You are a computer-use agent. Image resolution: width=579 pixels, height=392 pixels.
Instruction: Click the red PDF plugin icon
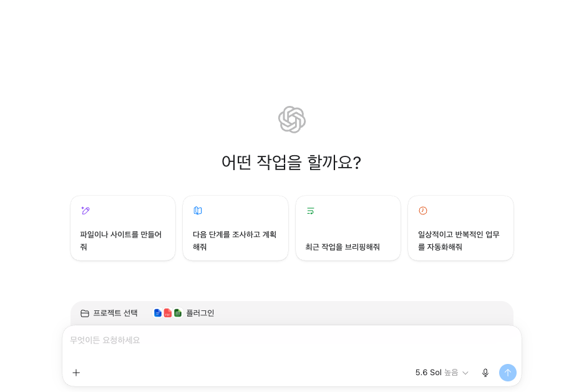click(168, 313)
